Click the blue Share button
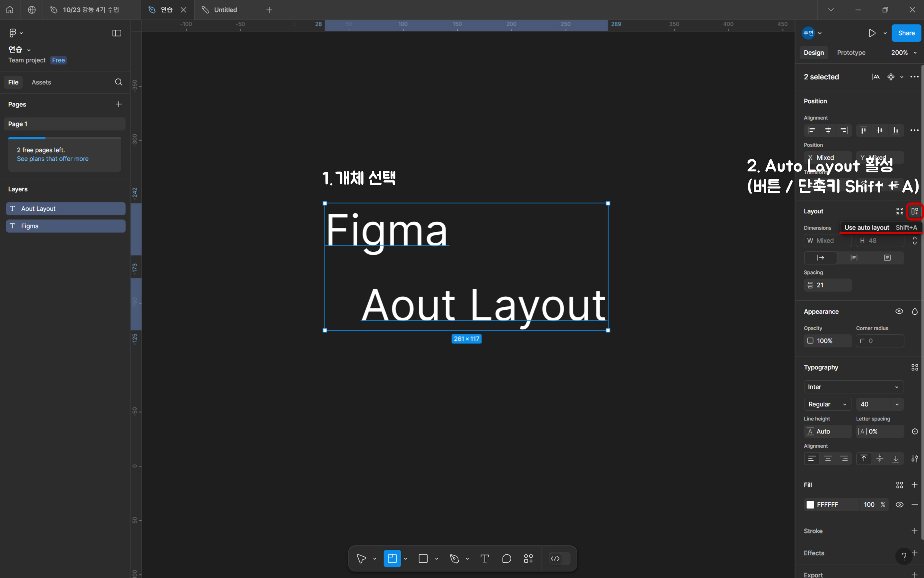Image resolution: width=924 pixels, height=578 pixels. click(x=906, y=33)
